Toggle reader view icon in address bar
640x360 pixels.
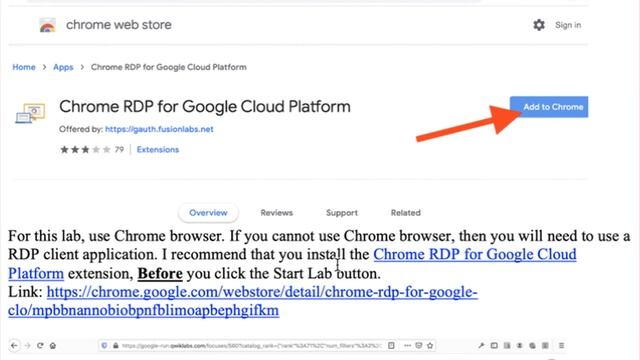pos(391,345)
